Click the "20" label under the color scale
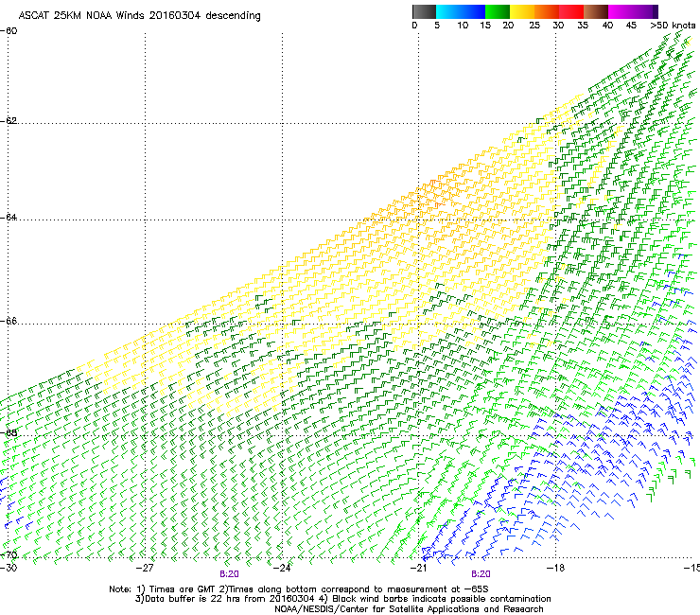 tap(508, 26)
